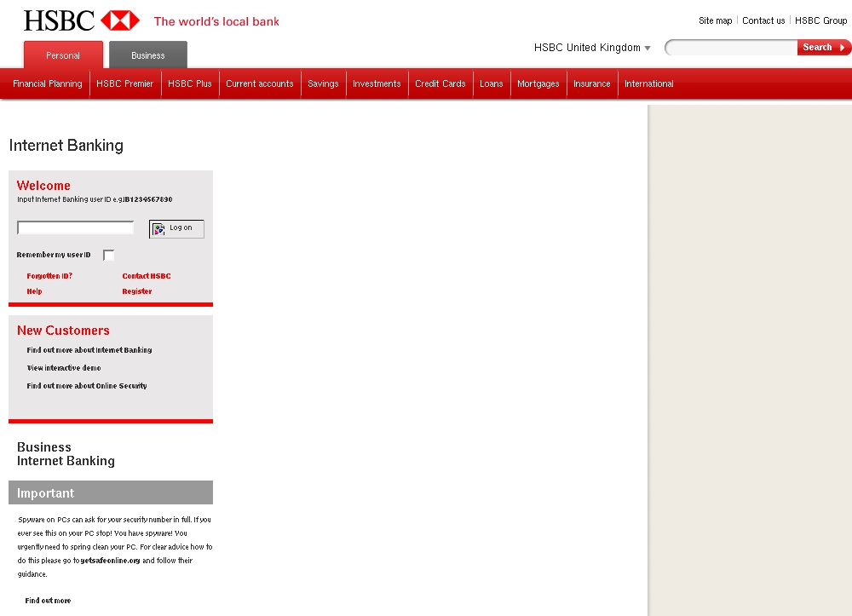Click the Site map link
Viewport: 852px width, 616px height.
(715, 20)
